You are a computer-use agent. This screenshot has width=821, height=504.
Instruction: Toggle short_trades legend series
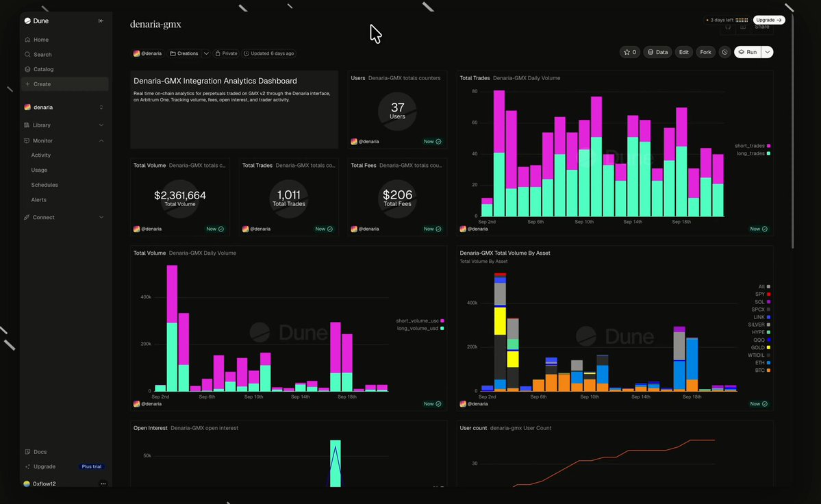pyautogui.click(x=753, y=146)
